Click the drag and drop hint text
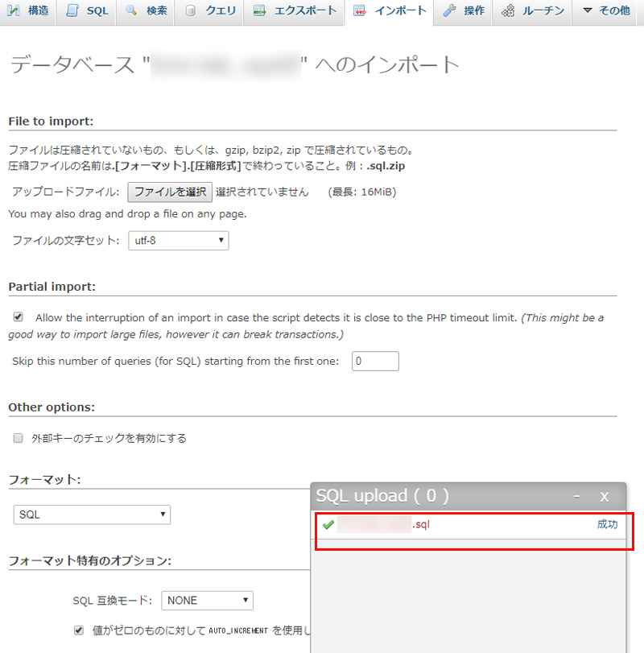This screenshot has width=644, height=653. tap(127, 214)
